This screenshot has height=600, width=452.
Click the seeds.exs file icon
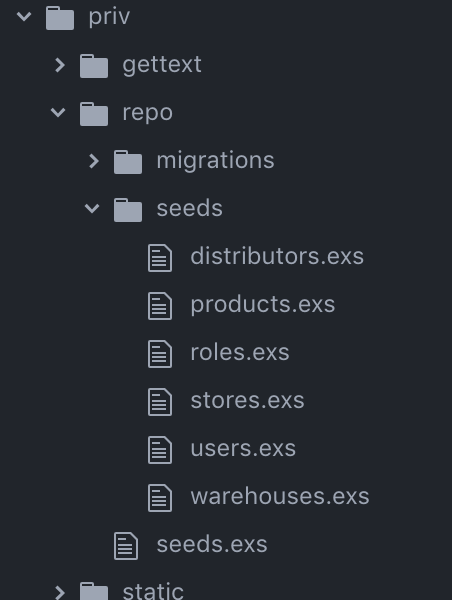pos(126,546)
